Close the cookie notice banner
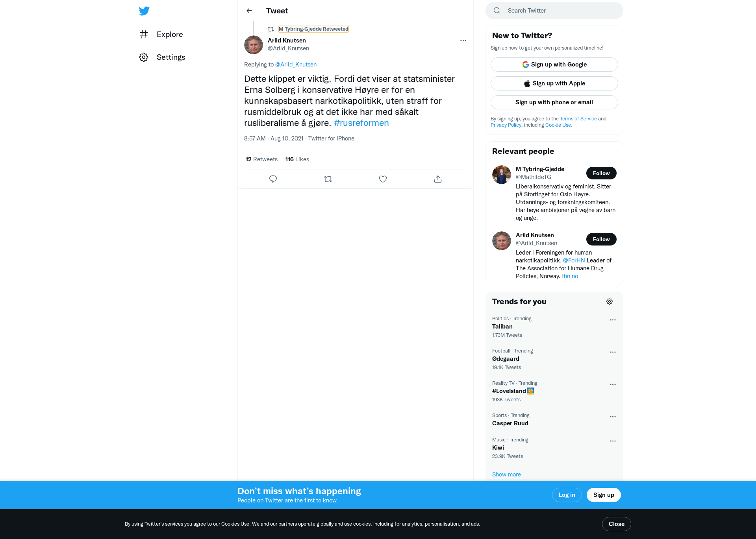 pos(617,524)
